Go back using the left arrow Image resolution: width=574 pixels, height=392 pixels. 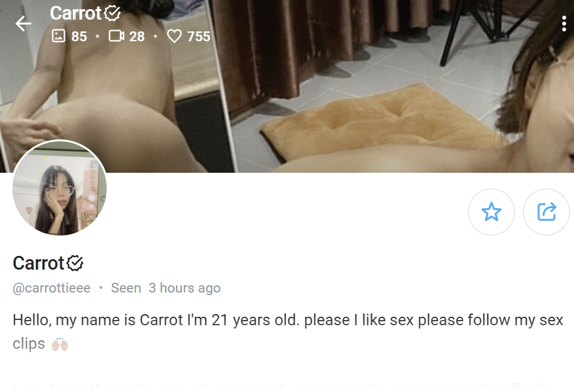pyautogui.click(x=24, y=24)
